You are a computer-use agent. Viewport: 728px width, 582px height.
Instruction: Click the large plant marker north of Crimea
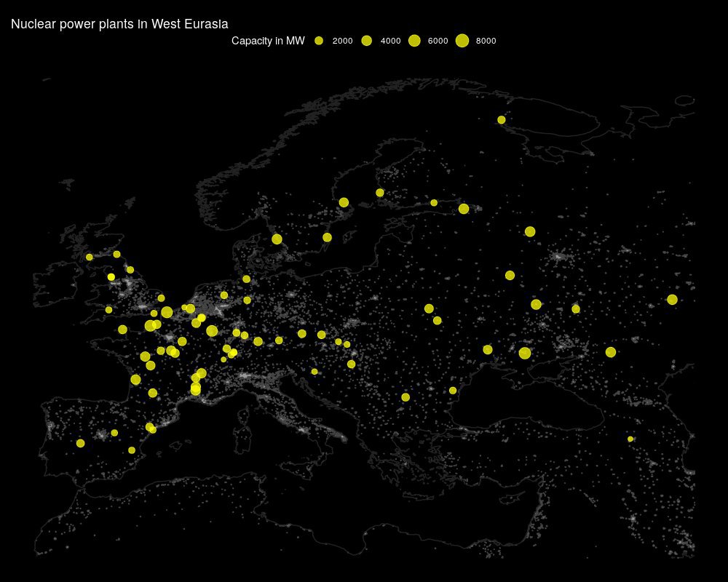click(525, 353)
